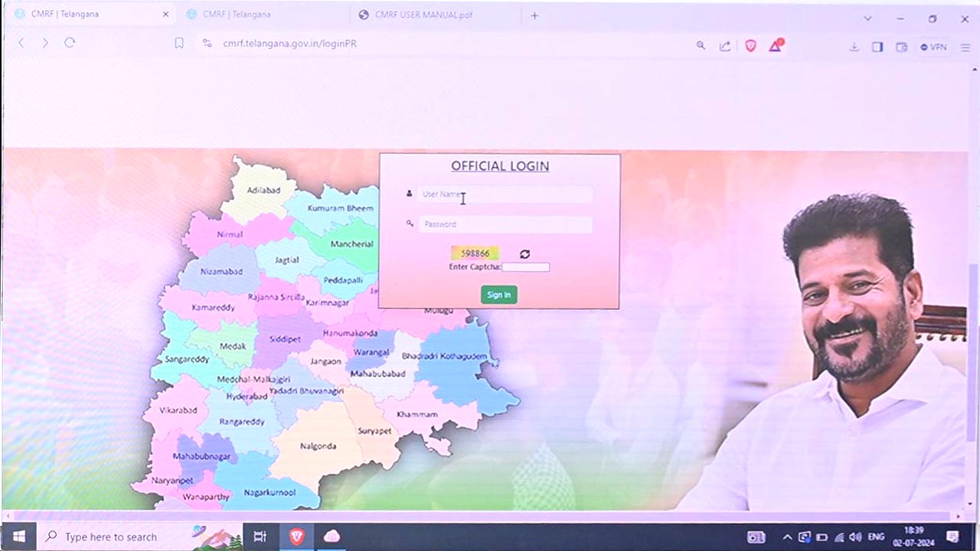
Task: Switch to the CMRF USER MANUAL.pdf tab
Action: click(417, 14)
